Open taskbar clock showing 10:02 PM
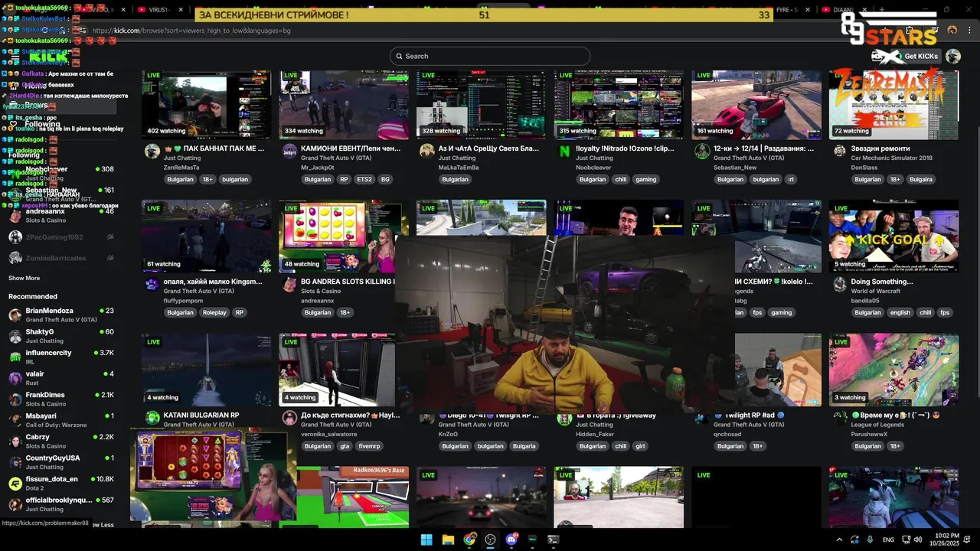 pos(946,540)
